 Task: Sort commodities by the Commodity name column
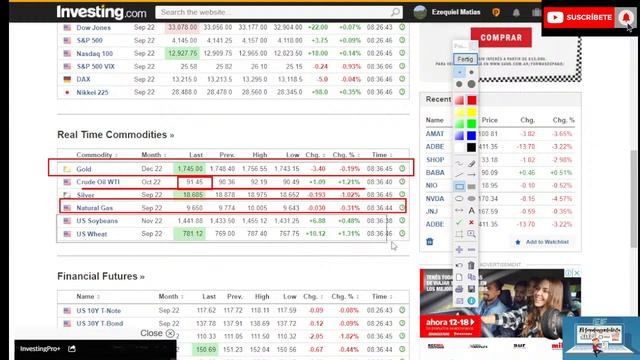tap(97, 155)
